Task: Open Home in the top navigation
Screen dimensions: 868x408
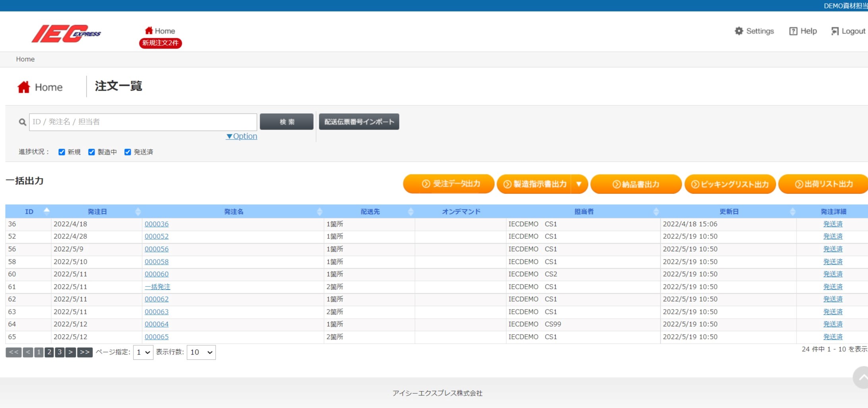Action: pos(160,31)
